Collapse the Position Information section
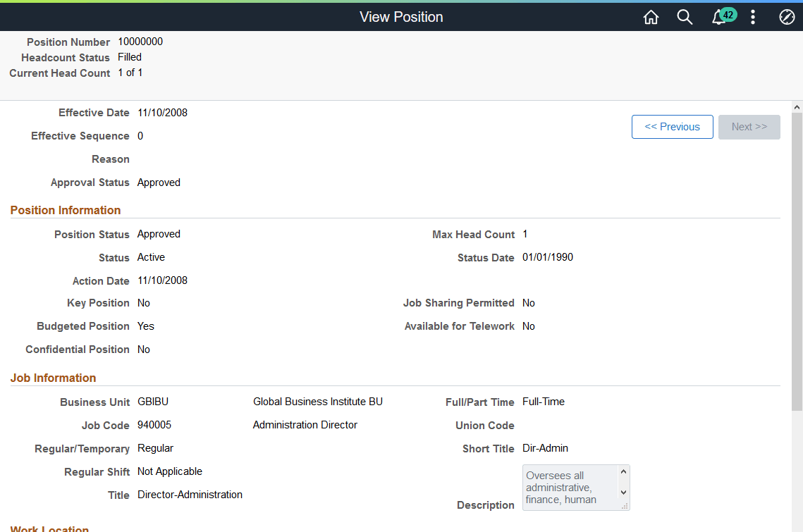803x532 pixels. click(x=66, y=210)
